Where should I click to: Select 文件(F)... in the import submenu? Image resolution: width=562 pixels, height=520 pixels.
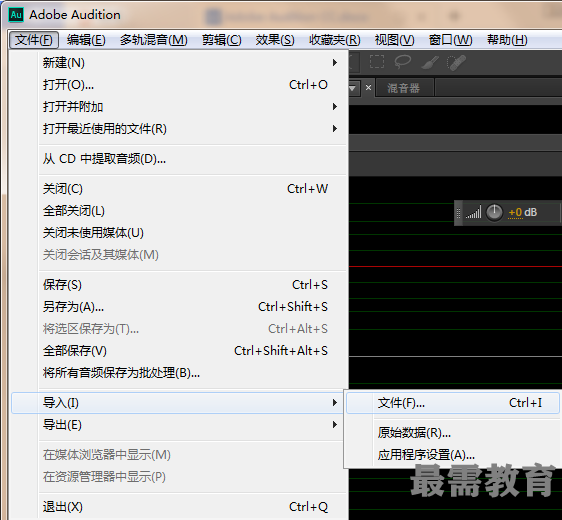453,403
